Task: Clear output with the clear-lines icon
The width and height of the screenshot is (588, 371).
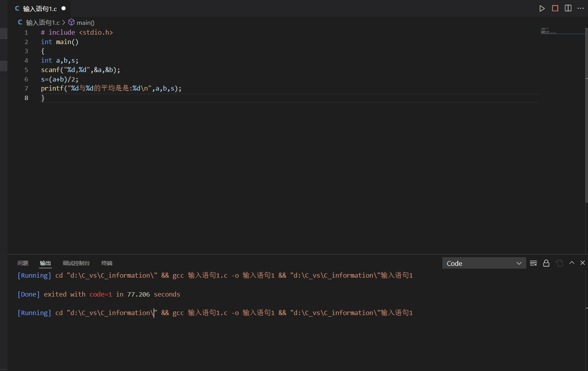Action: click(533, 263)
